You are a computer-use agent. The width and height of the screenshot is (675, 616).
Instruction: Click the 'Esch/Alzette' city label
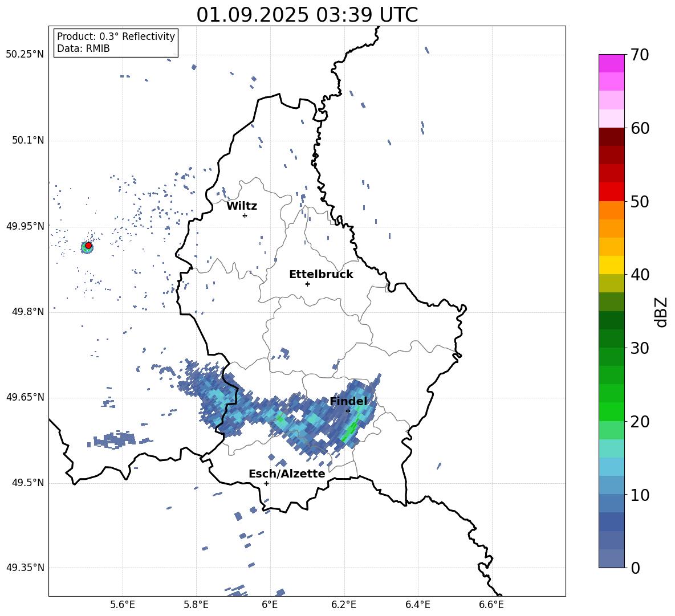287,474
